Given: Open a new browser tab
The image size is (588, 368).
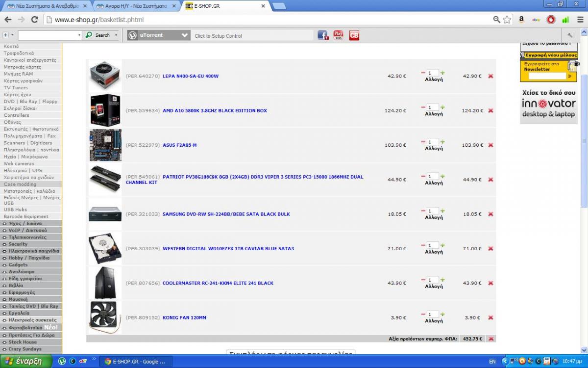Looking at the screenshot, I should 279,6.
